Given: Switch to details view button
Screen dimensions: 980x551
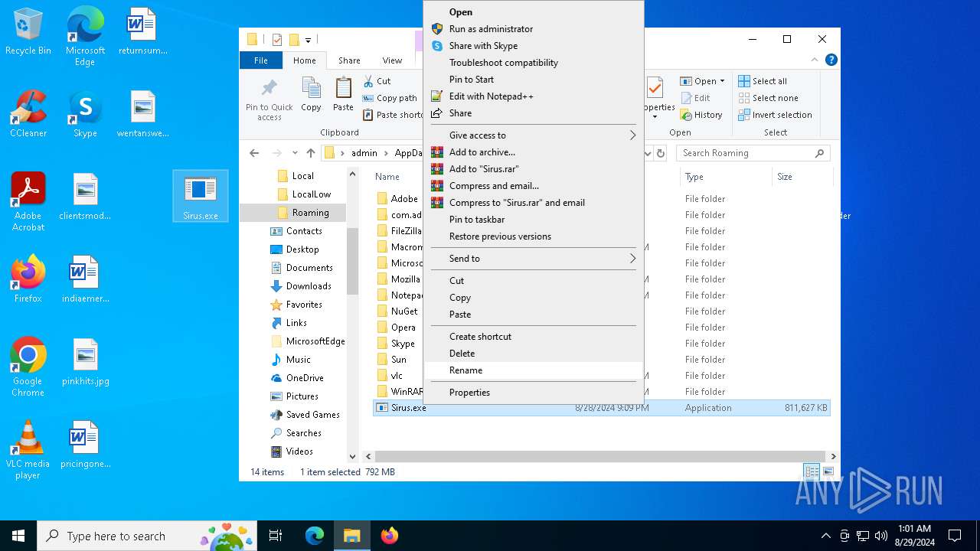Looking at the screenshot, I should click(x=812, y=471).
